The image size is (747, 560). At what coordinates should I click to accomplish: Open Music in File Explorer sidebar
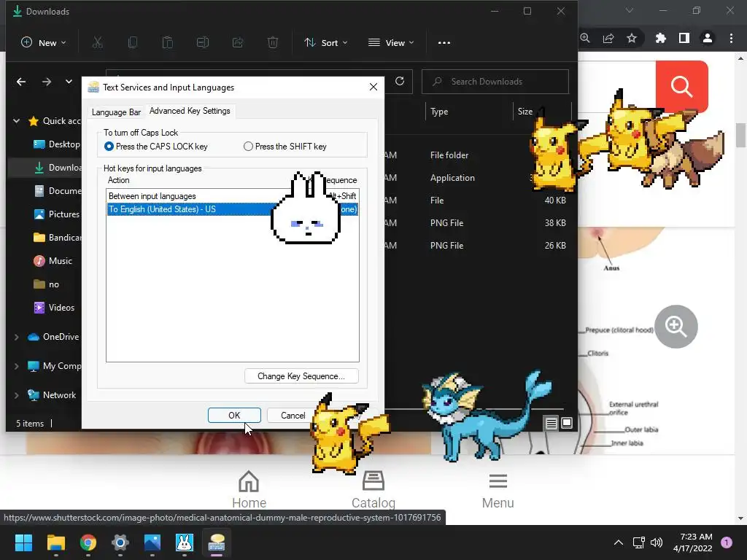[53, 261]
